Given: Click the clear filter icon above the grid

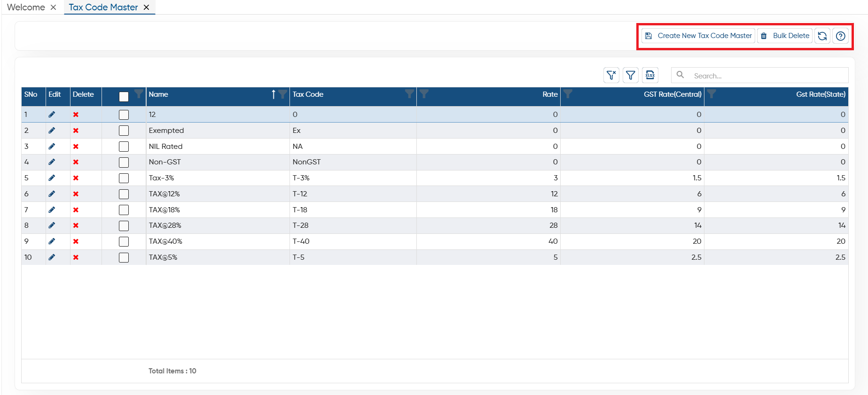Looking at the screenshot, I should 611,75.
